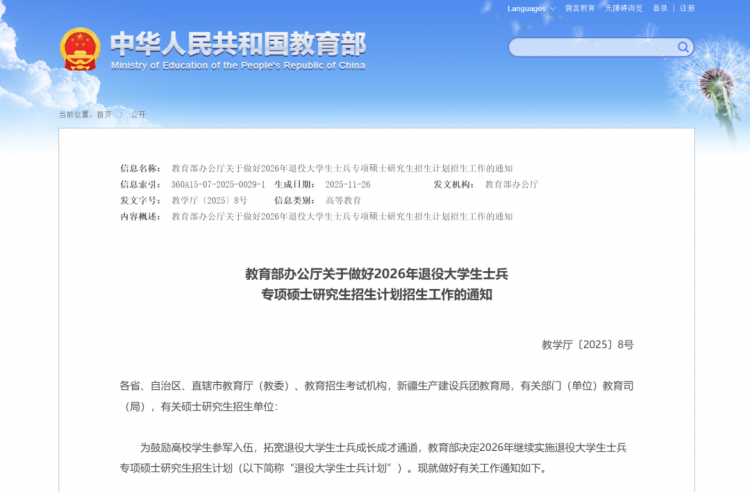Click the date 2025-11-26

coord(348,185)
